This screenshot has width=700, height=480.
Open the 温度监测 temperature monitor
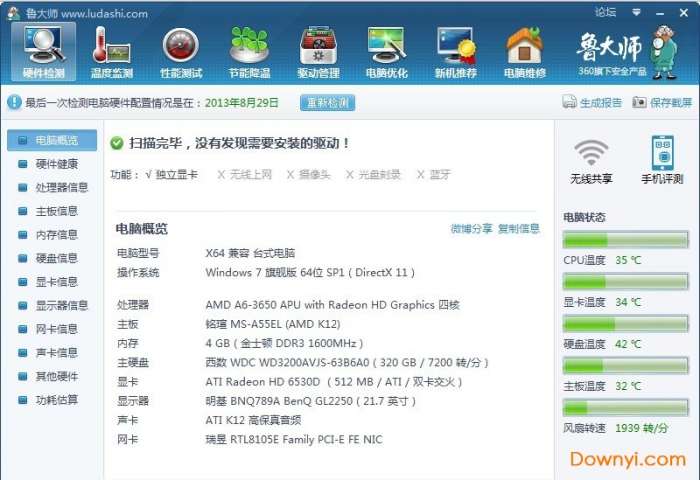click(112, 52)
